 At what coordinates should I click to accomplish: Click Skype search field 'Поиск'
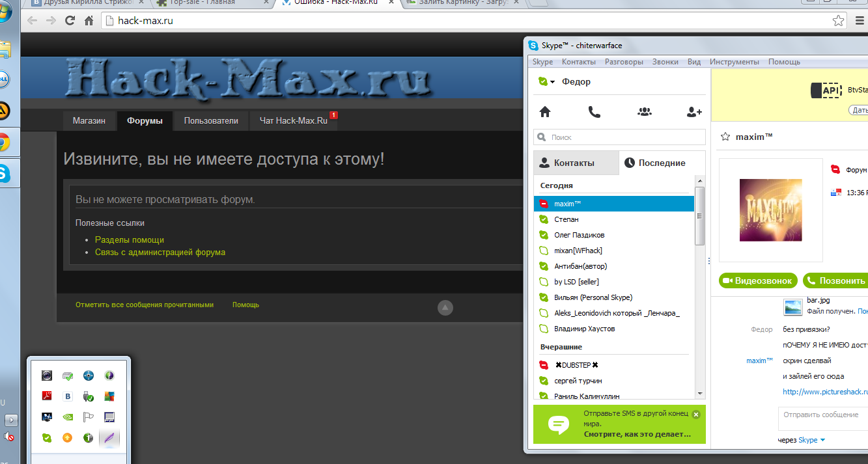pyautogui.click(x=619, y=137)
